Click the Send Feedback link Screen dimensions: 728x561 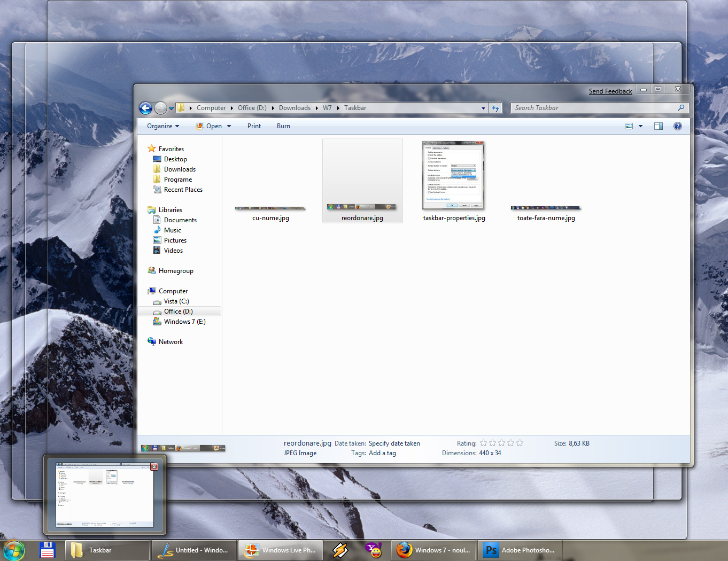pos(610,91)
